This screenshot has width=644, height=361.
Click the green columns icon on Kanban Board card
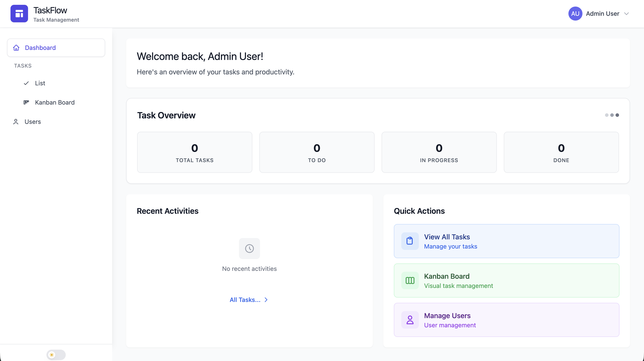410,280
